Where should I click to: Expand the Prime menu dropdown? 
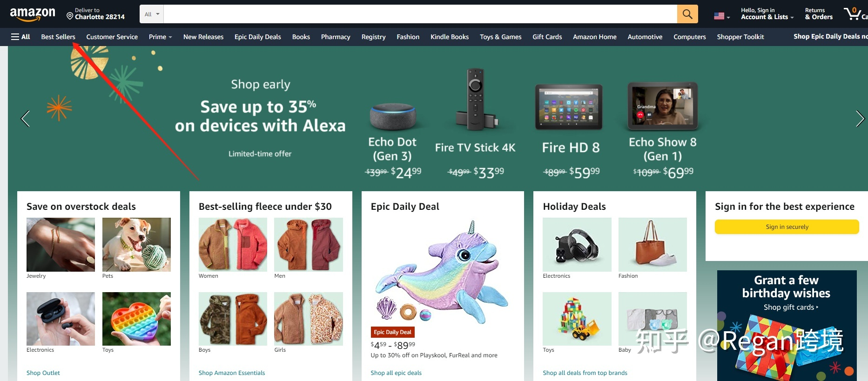tap(160, 37)
